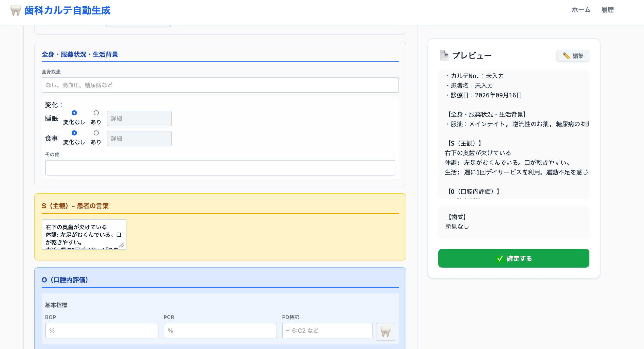Click the BOP percentage field
Image resolution: width=644 pixels, height=349 pixels.
(x=102, y=330)
